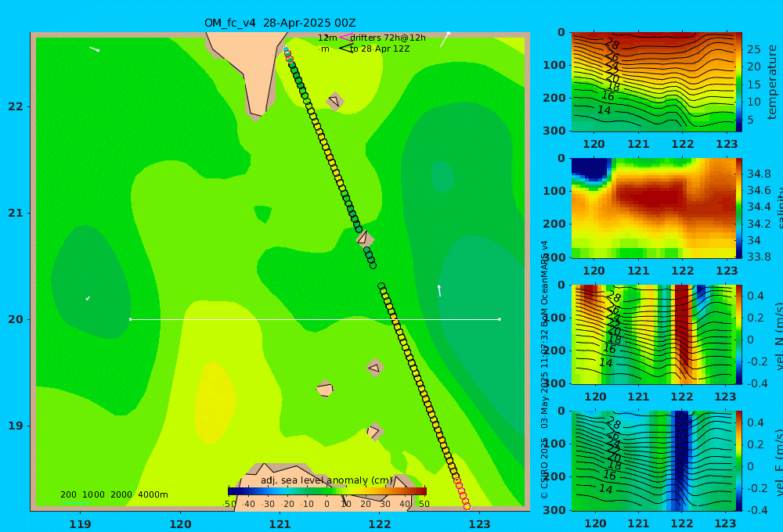Click the last red circle at track's southern end
The width and height of the screenshot is (783, 532).
[x=467, y=506]
